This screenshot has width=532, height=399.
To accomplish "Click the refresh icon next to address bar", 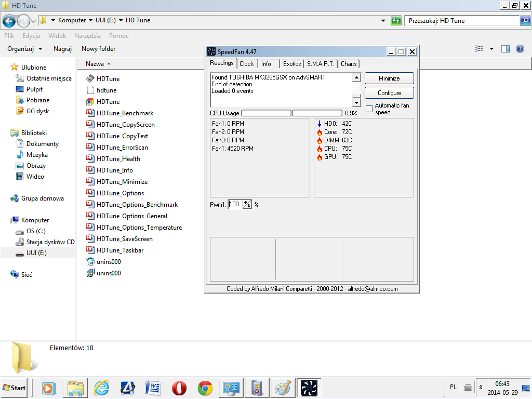I will 396,21.
